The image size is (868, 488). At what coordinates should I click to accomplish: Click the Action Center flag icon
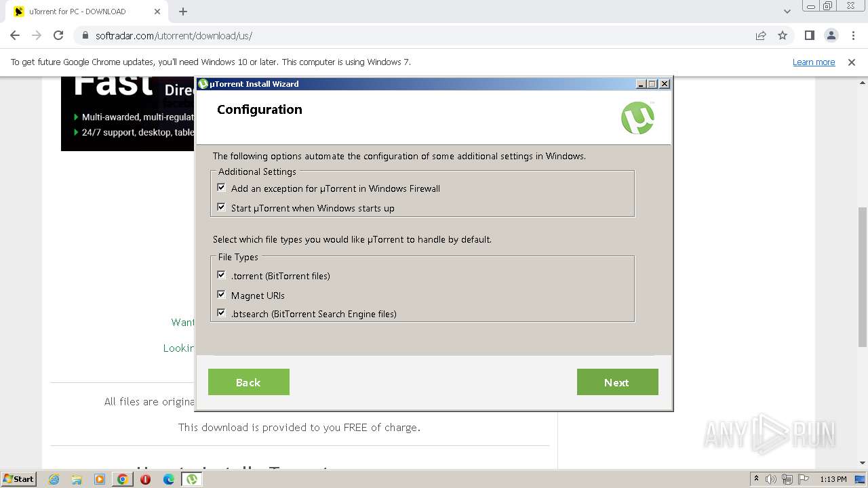(804, 479)
